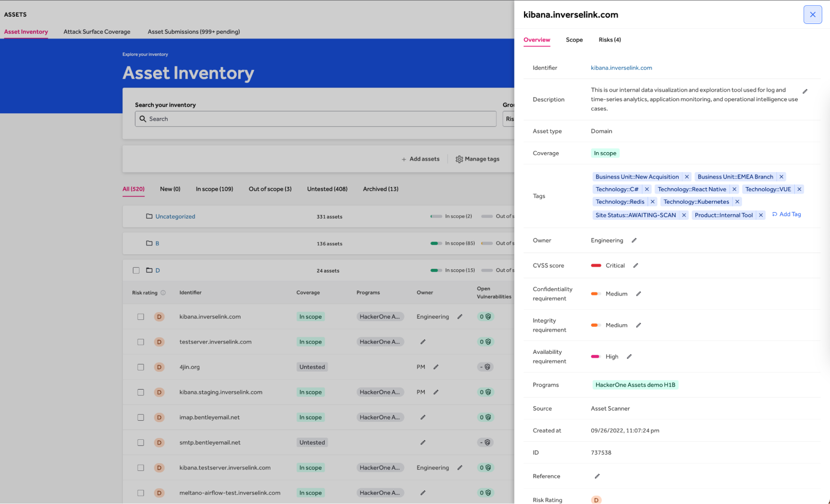Expand the Uncategorized folder group
Viewport: 830px width, 504px height.
point(175,216)
